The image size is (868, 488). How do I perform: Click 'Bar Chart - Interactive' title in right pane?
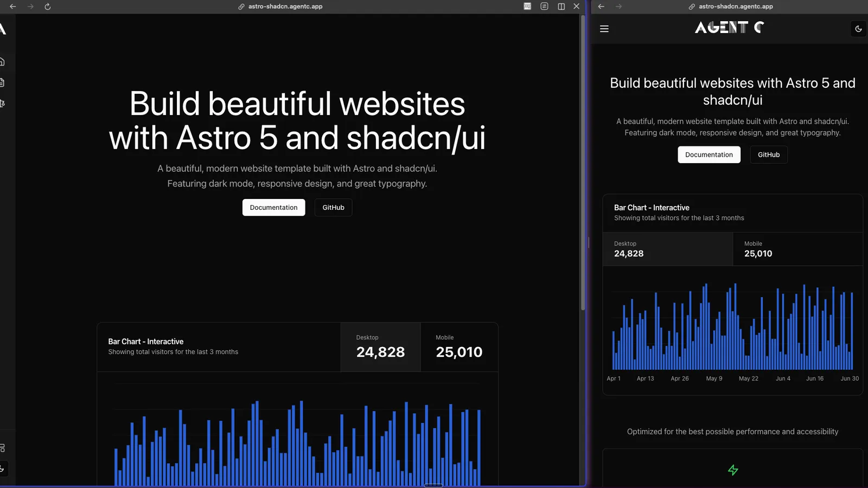652,208
